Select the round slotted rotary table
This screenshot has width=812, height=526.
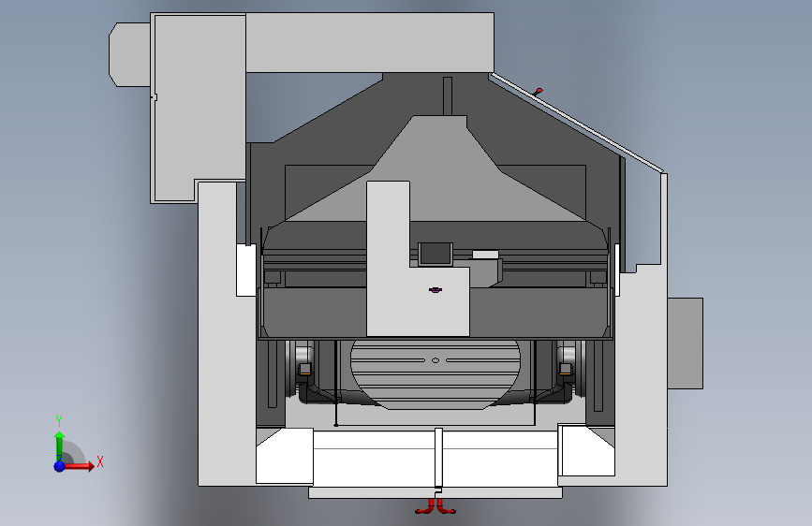tap(436, 373)
